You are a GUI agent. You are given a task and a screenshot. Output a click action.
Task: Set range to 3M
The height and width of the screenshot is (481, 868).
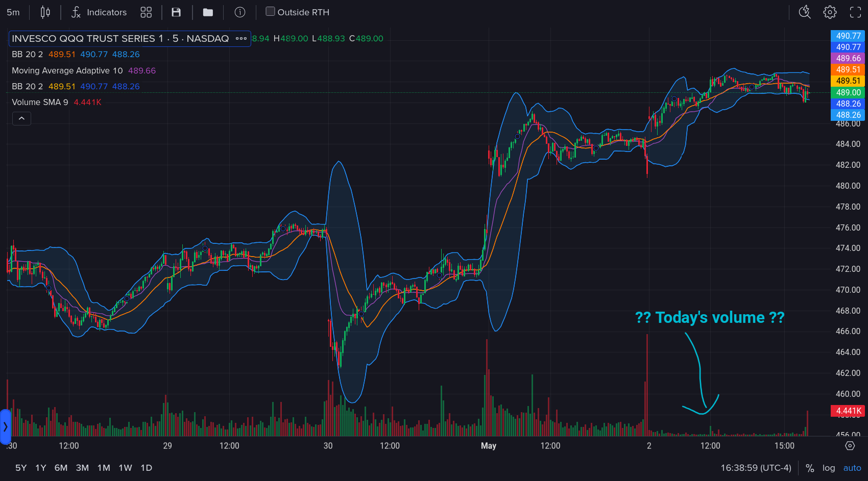pyautogui.click(x=82, y=468)
